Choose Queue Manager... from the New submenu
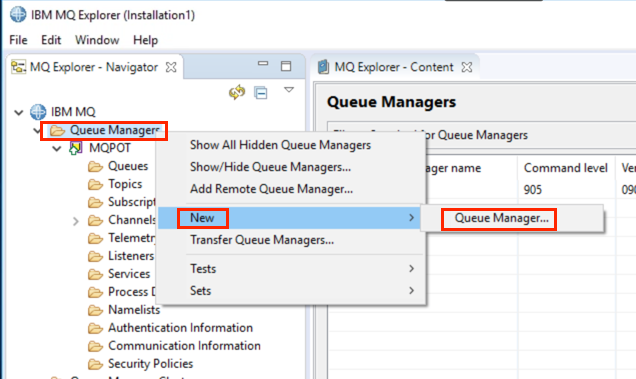Viewport: 636px width, 379px height. coord(501,218)
